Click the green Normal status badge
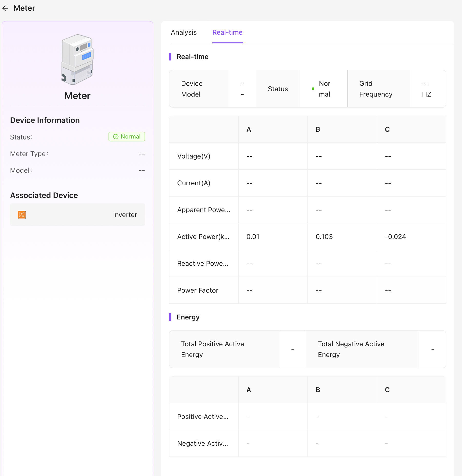Viewport: 462px width, 476px height. 127,137
